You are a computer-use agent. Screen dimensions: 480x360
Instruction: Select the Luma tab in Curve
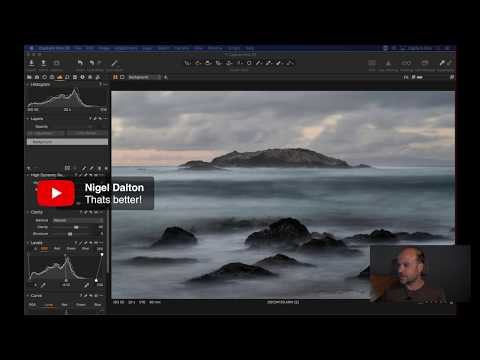click(49, 305)
